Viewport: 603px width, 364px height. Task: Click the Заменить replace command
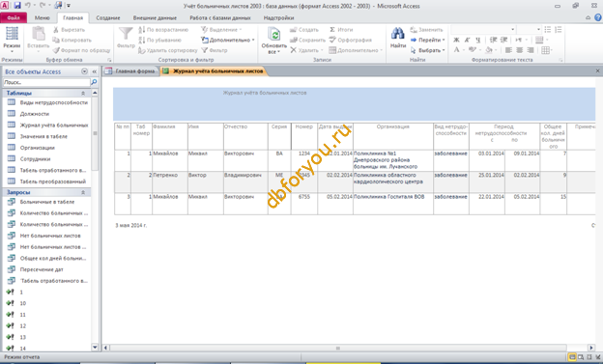[426, 30]
